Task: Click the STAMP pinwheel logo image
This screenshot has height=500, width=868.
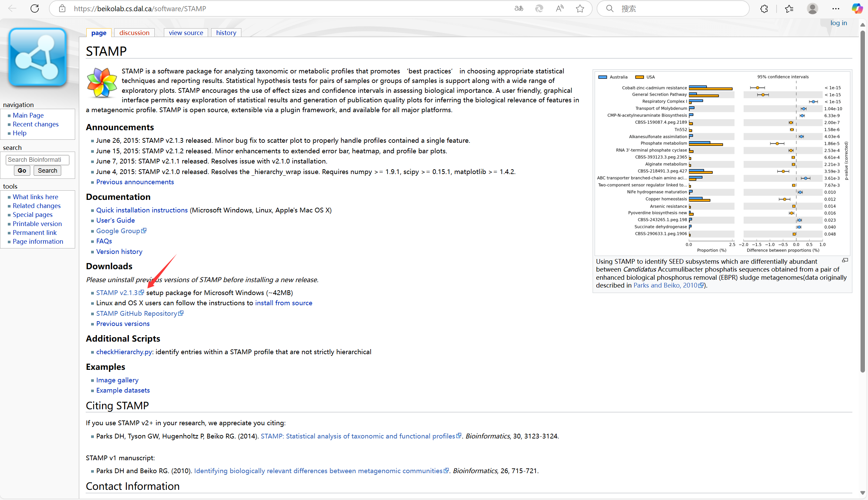Action: 102,83
